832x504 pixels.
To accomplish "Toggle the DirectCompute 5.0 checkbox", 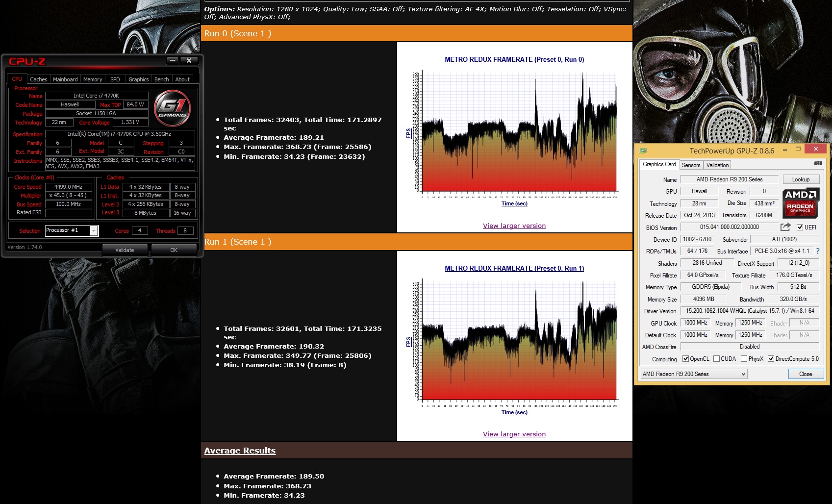I will click(771, 359).
